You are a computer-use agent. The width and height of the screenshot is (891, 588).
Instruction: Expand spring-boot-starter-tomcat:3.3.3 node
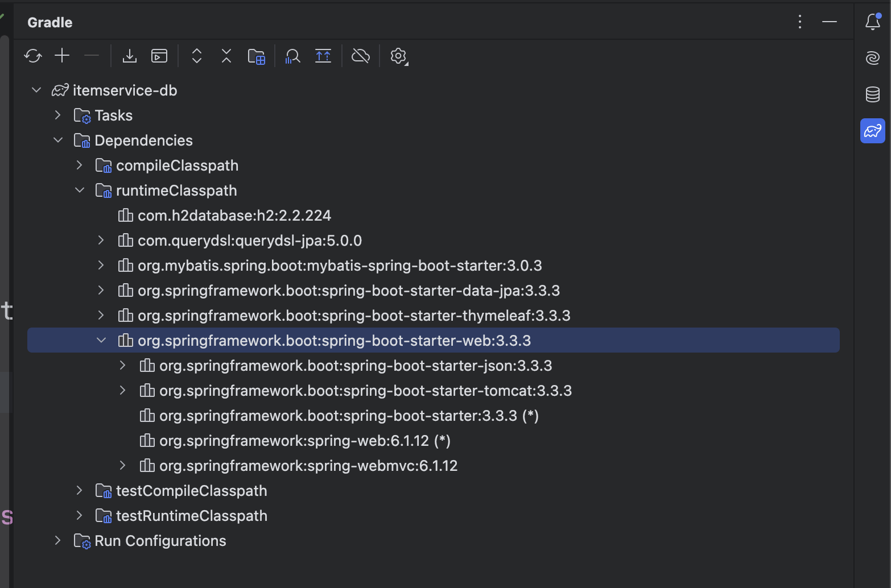[x=122, y=390]
